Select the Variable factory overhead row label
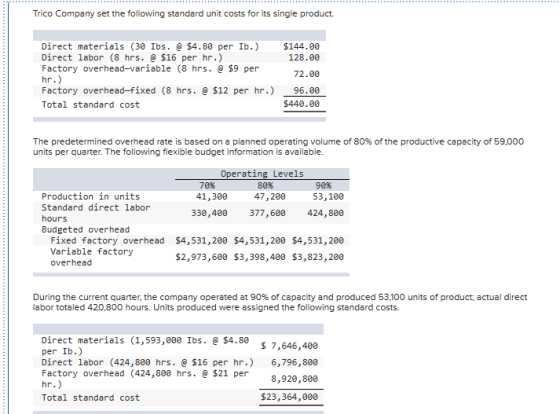 (x=92, y=257)
